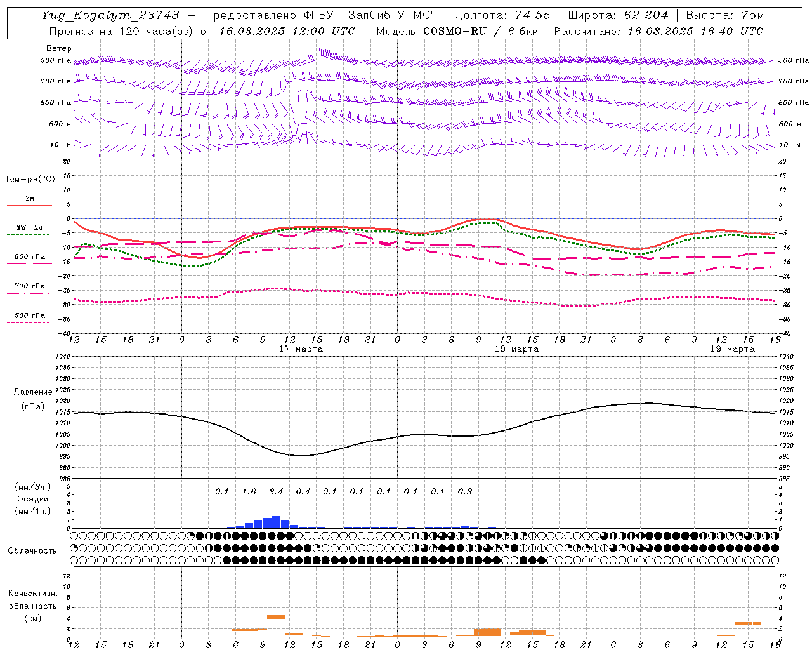Click the "0.4" precipitation total

pyautogui.click(x=303, y=492)
